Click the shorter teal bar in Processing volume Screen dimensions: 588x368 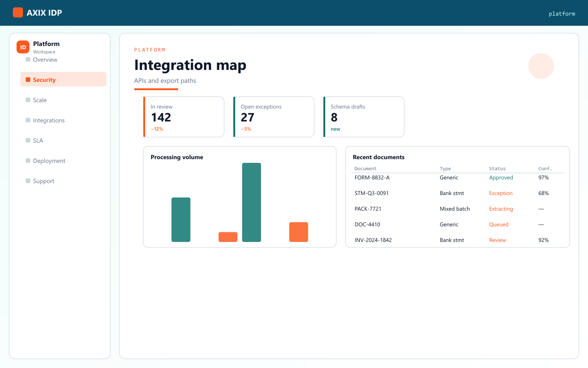click(x=181, y=220)
